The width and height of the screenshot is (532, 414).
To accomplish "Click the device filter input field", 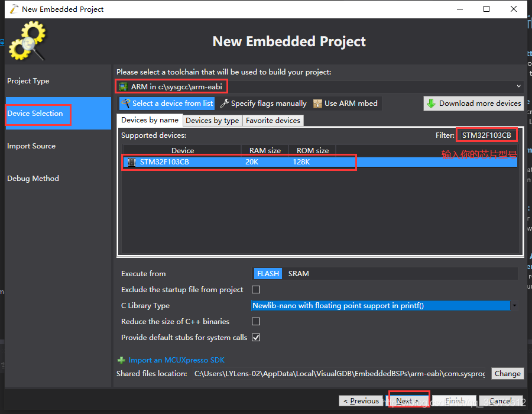I will click(486, 134).
